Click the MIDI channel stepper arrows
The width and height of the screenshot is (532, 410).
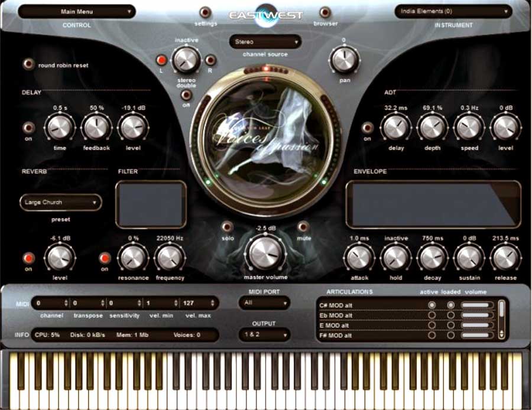point(66,303)
